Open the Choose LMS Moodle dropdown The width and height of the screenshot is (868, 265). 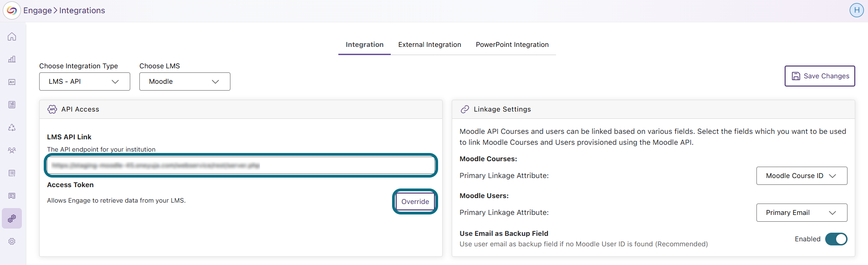(x=185, y=82)
